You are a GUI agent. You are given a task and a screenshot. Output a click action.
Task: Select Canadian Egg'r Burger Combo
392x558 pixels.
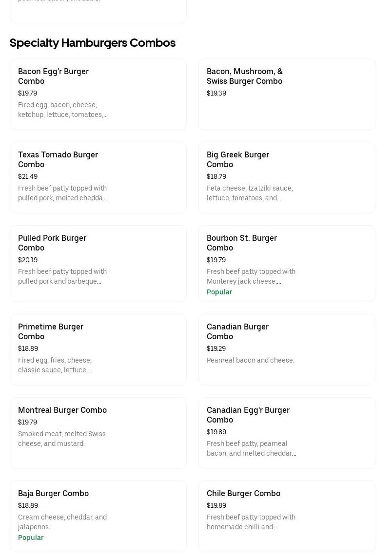coord(248,415)
